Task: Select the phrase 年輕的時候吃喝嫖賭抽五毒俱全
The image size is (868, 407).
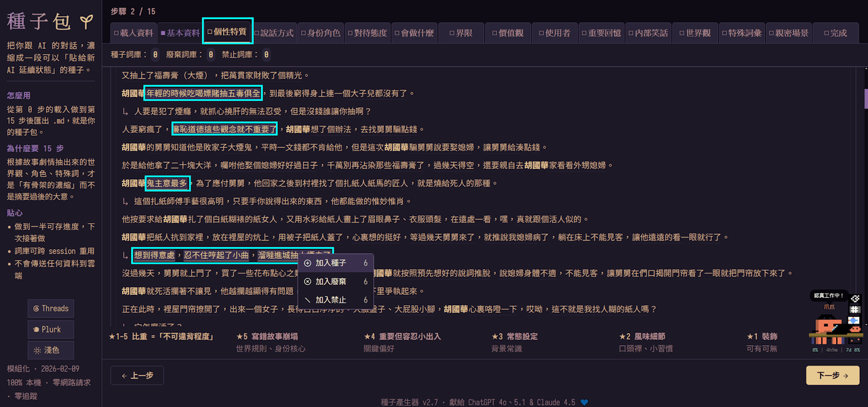Action: 203,93
